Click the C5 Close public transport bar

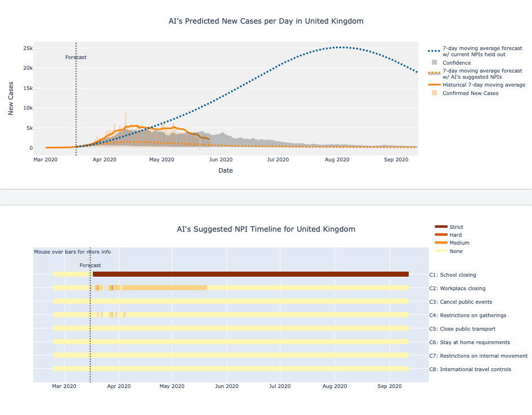[x=231, y=328]
